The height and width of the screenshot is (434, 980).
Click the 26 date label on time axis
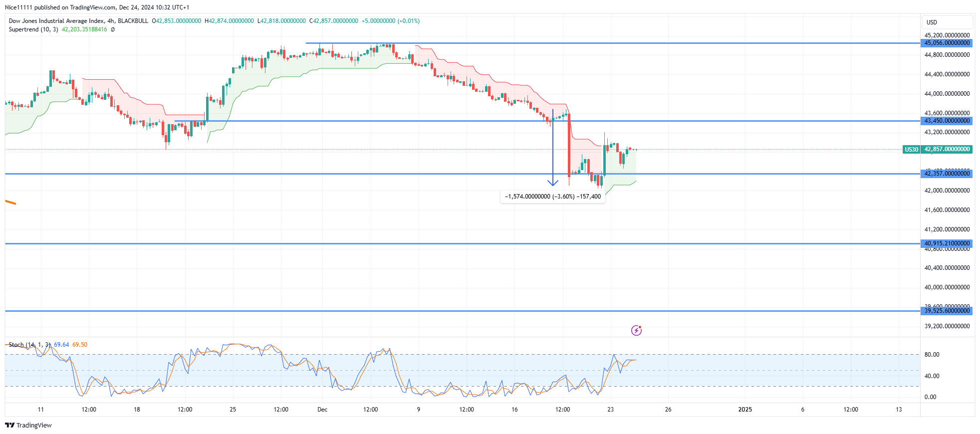[668, 410]
